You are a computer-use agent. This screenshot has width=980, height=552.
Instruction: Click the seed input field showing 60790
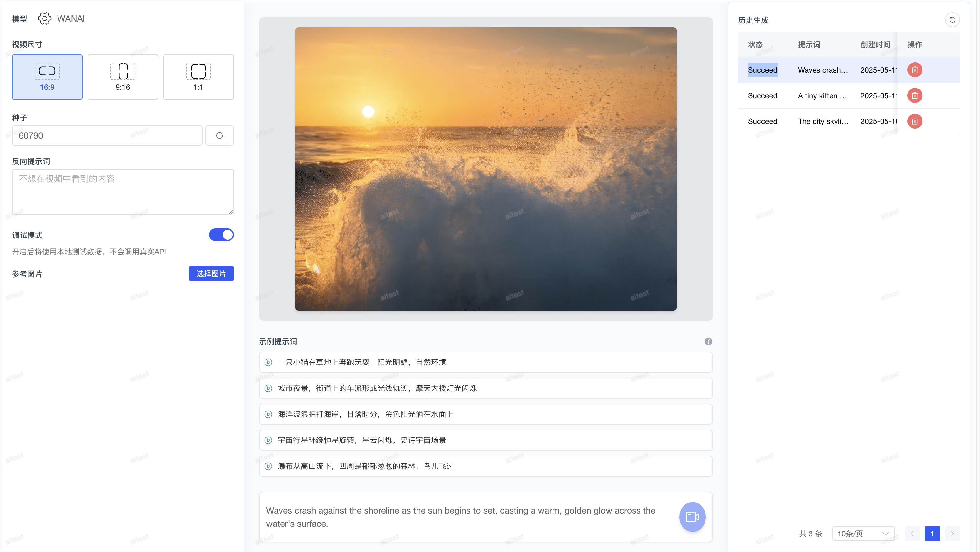107,135
